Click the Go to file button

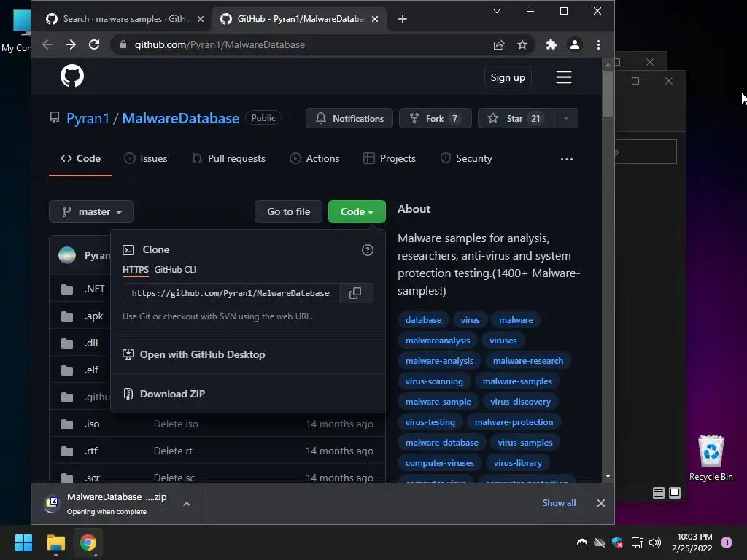point(289,212)
